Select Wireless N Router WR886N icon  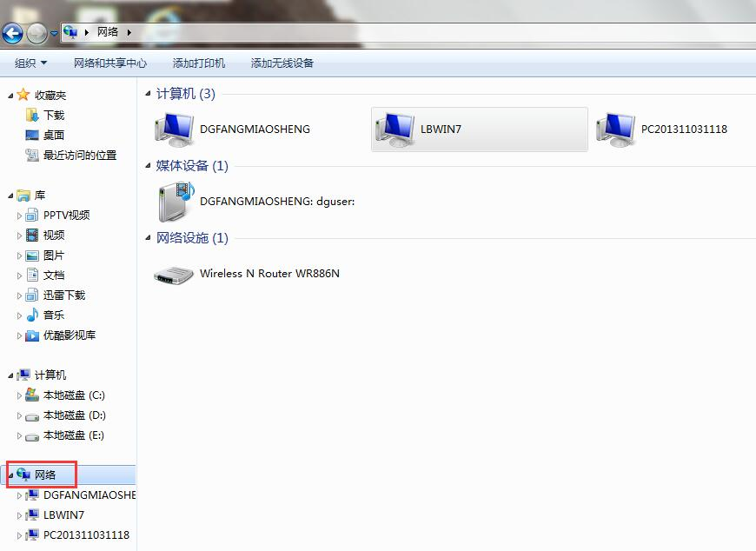click(174, 275)
